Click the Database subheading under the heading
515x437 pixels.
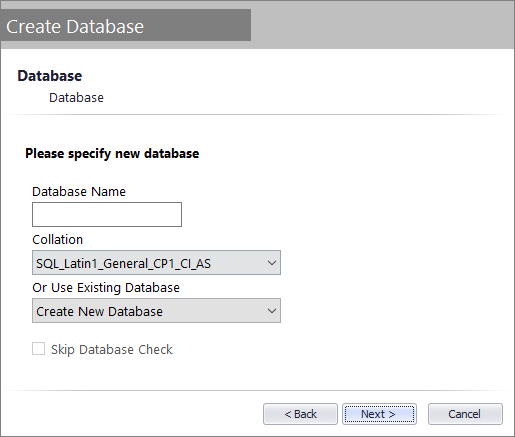pyautogui.click(x=76, y=98)
